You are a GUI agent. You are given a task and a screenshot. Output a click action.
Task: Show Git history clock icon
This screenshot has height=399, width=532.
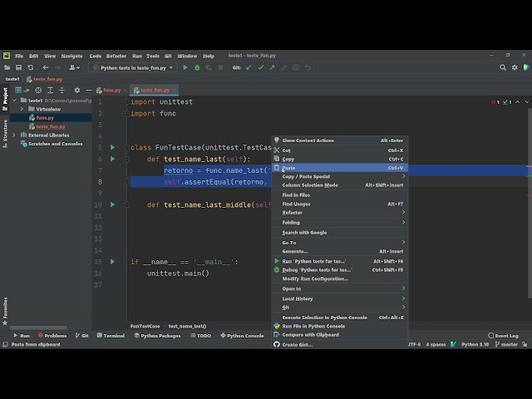[296, 68]
